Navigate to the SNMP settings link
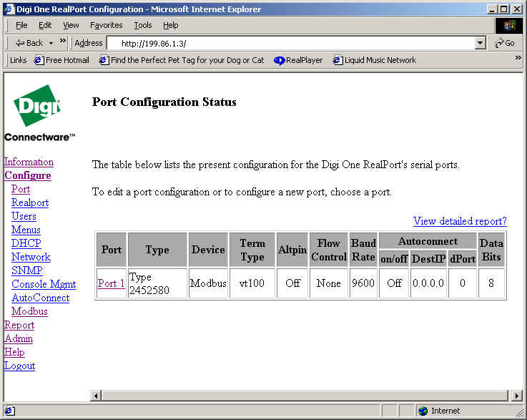 [26, 270]
